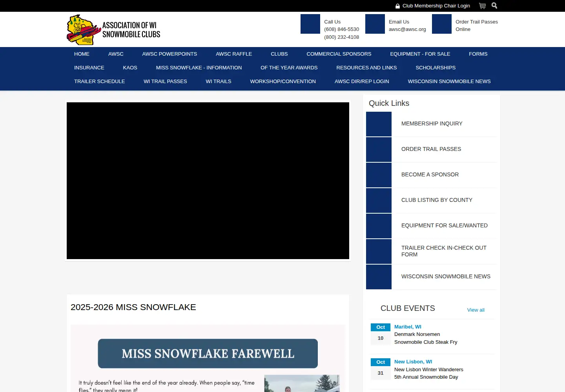Screen dimensions: 565x392
Task: Click the blue icon tile beside Become a Sponsor
Action: (379, 175)
